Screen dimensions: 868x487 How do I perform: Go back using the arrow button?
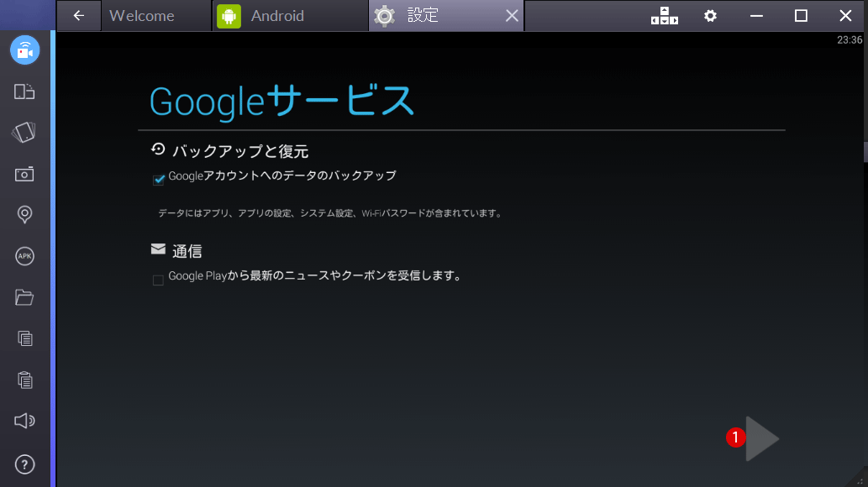click(79, 15)
